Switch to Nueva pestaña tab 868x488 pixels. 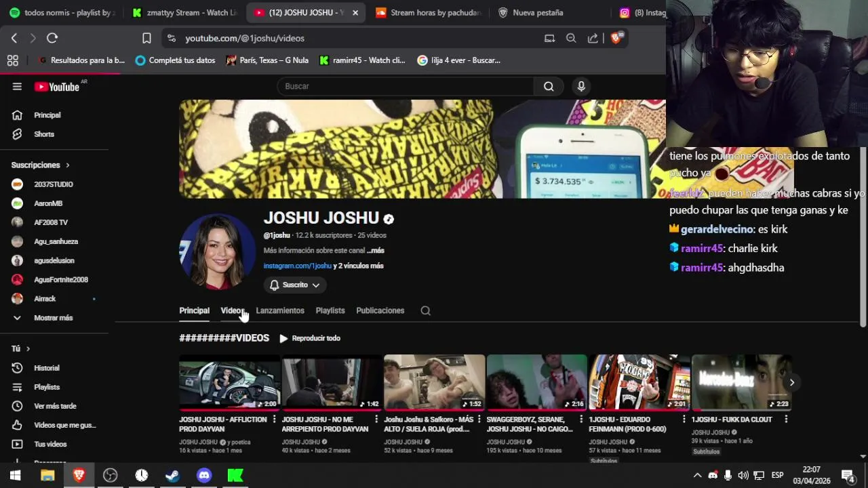[539, 12]
